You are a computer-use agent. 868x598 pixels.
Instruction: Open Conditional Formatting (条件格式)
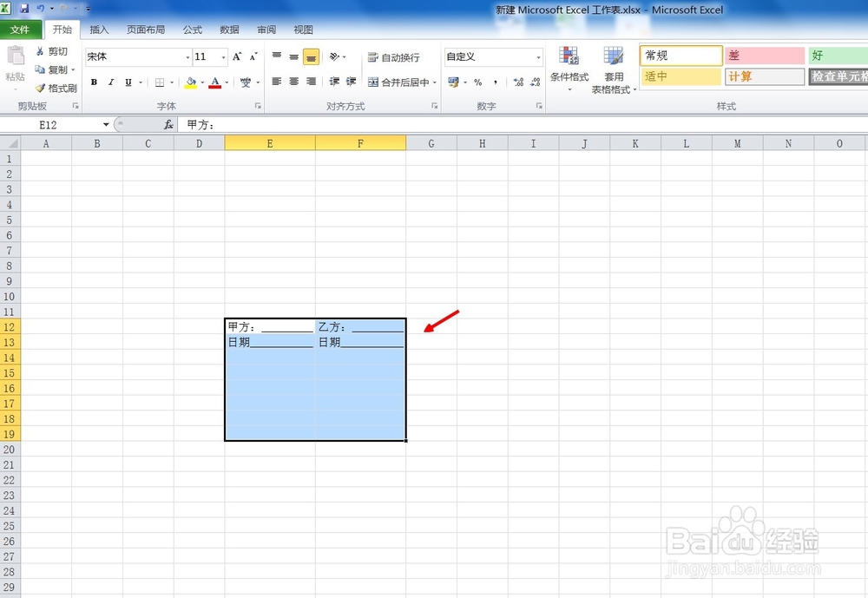(x=569, y=69)
